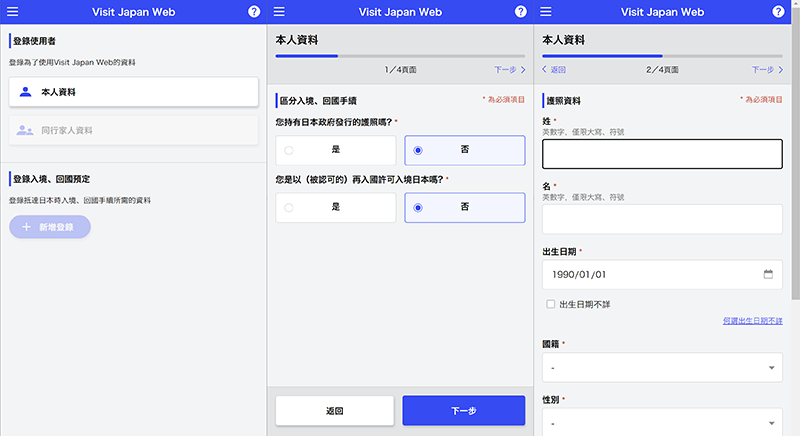This screenshot has width=800, height=436.
Task: Check the 出生日期不詳 checkbox
Action: pyautogui.click(x=551, y=304)
